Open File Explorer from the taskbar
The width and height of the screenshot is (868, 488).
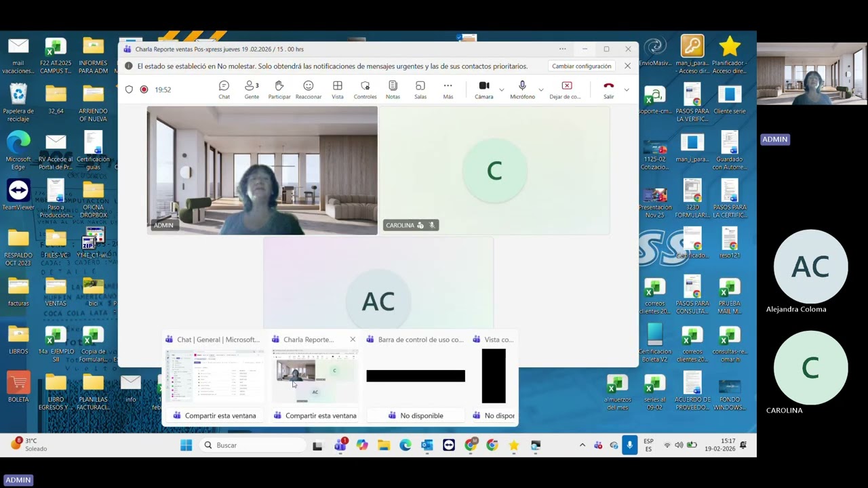click(x=384, y=445)
